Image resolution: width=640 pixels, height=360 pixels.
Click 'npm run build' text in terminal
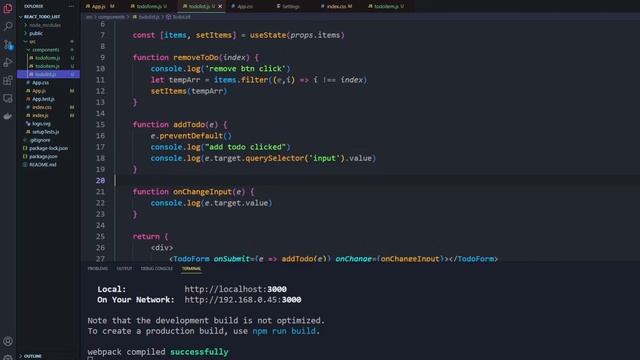(284, 331)
